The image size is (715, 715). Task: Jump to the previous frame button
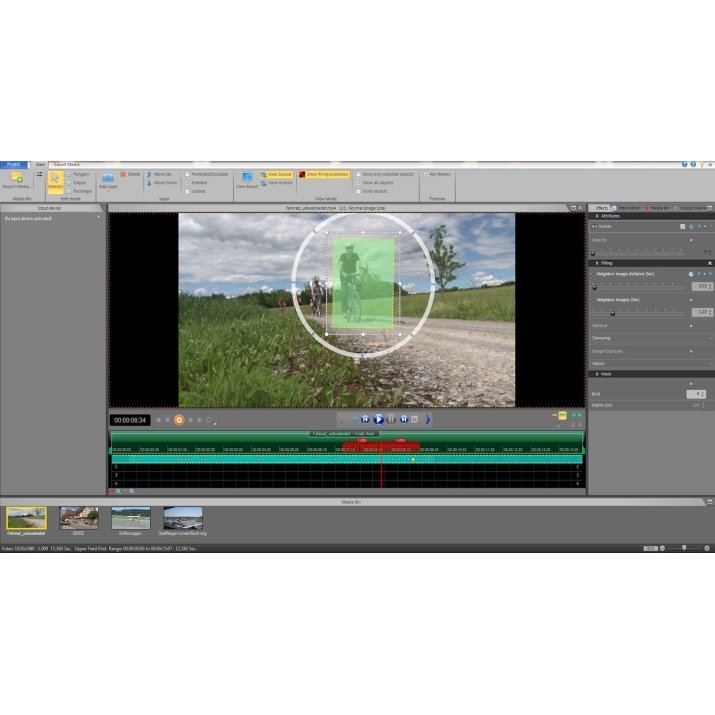tap(365, 419)
